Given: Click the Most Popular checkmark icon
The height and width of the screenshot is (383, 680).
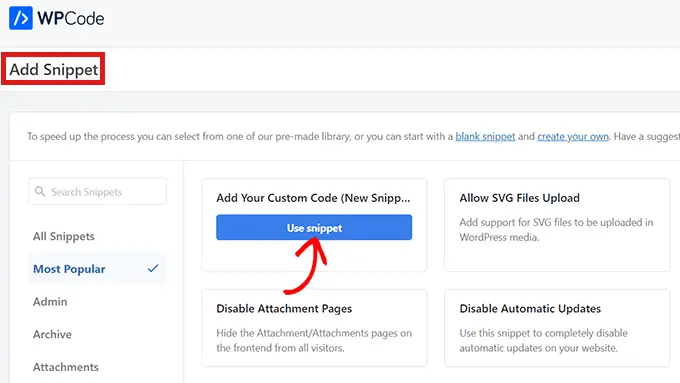Looking at the screenshot, I should pos(153,268).
